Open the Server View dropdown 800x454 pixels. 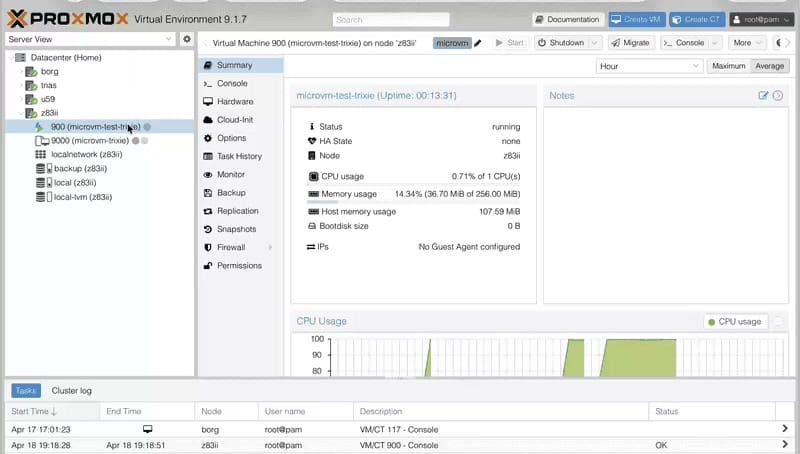[90, 39]
